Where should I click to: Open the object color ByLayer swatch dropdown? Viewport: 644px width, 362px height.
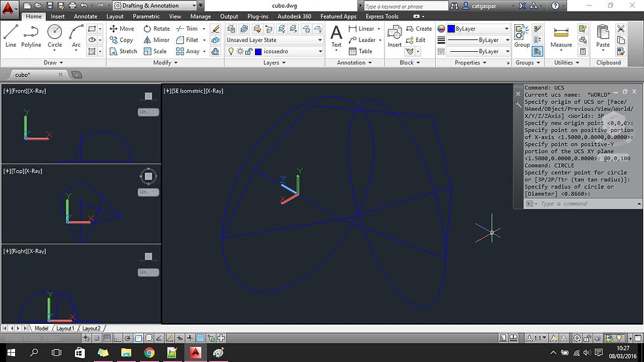[478, 29]
